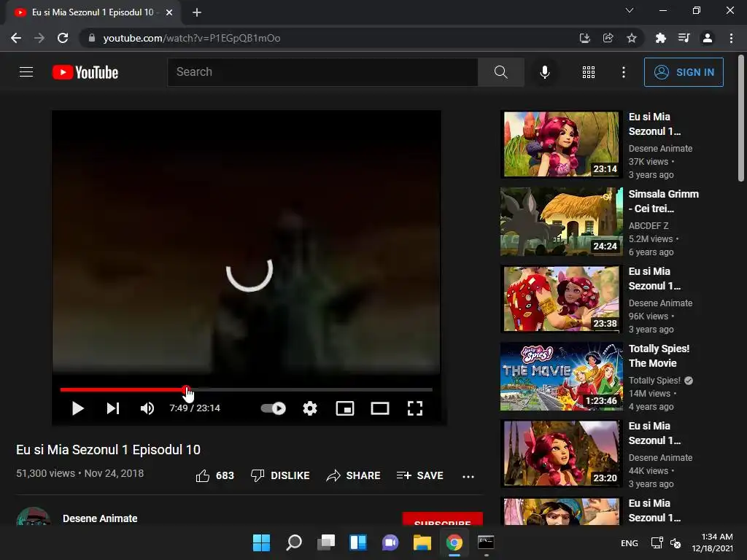This screenshot has height=560, width=747.
Task: Save video to a playlist
Action: click(x=419, y=475)
